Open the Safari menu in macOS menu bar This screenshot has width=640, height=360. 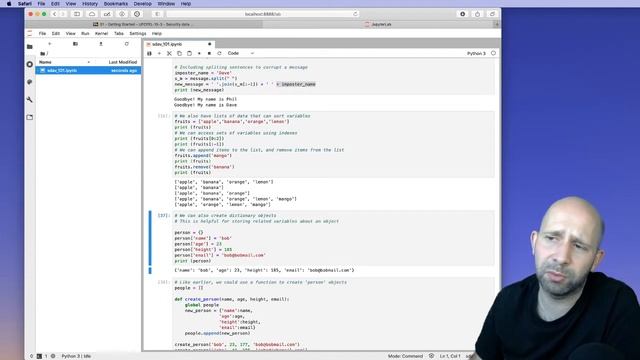pyautogui.click(x=24, y=4)
